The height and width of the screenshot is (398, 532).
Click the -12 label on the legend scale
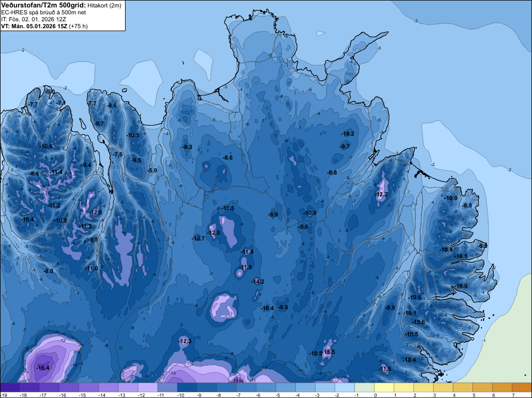[x=141, y=395]
